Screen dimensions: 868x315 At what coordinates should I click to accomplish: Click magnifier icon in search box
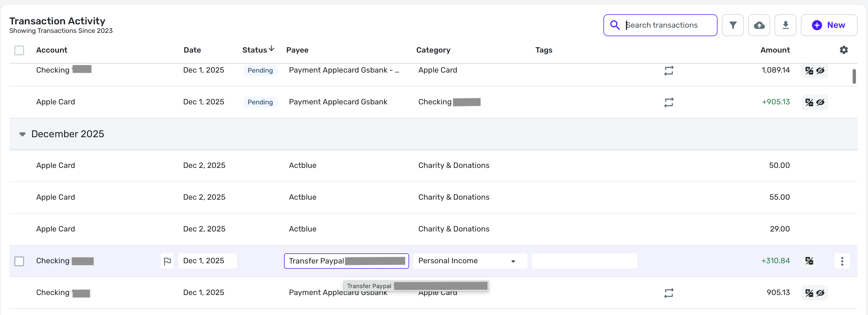[x=615, y=25]
